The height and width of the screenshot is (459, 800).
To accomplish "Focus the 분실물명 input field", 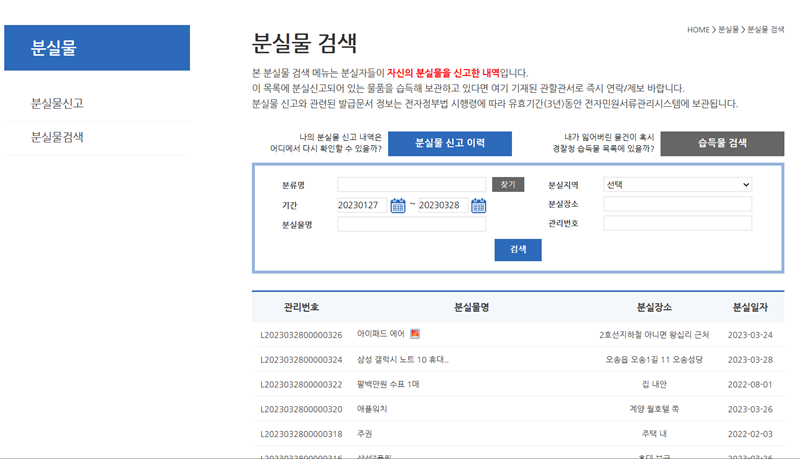I will click(x=412, y=224).
